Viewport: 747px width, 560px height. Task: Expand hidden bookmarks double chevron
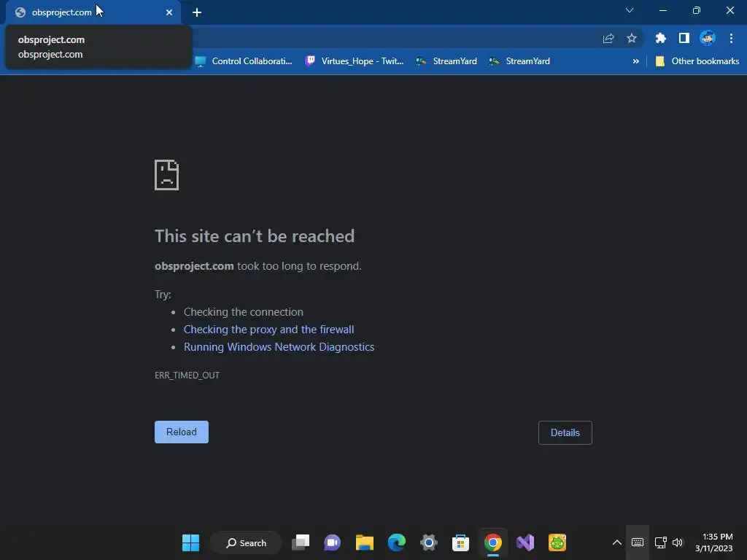click(x=635, y=61)
